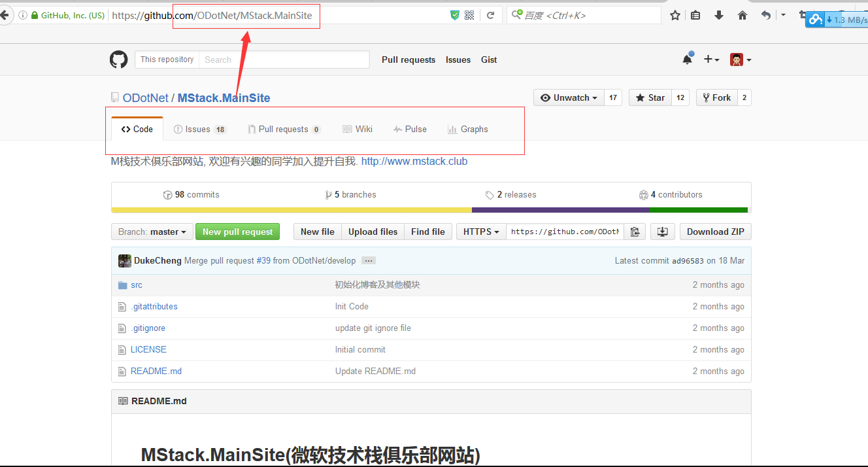Open Gist in top navigation

pyautogui.click(x=489, y=60)
